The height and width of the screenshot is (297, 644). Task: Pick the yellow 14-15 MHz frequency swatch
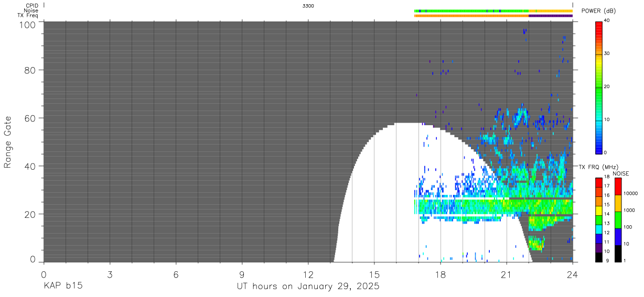click(x=599, y=210)
